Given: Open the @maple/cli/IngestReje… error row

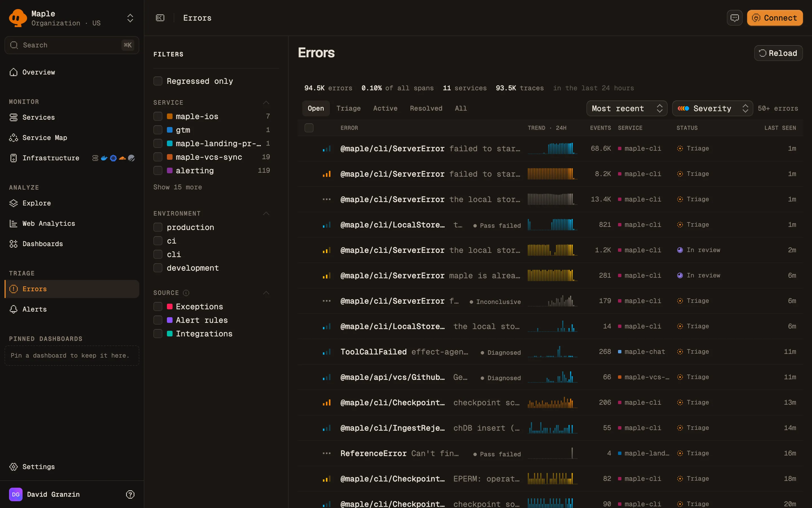Looking at the screenshot, I should pos(550,428).
